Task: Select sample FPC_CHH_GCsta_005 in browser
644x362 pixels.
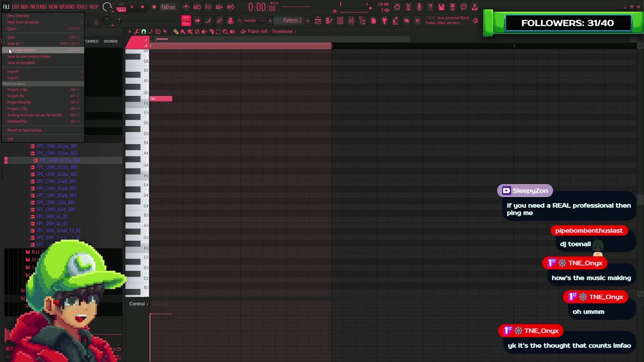Action: 57,167
